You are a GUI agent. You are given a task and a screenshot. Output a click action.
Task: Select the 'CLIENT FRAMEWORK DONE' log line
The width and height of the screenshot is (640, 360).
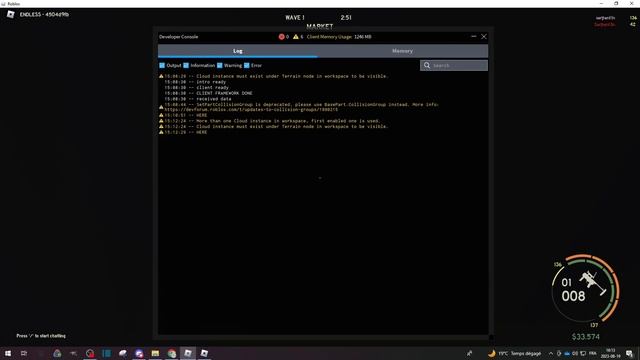(x=208, y=93)
